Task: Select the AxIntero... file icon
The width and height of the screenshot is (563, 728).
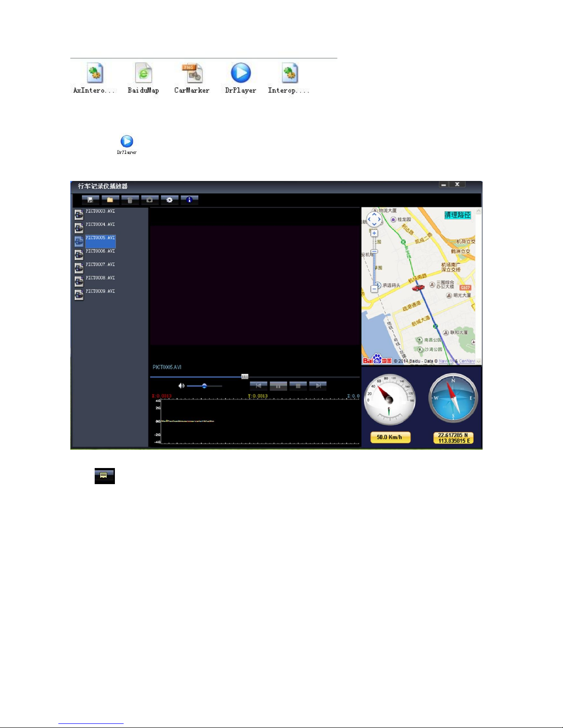Action: coord(95,73)
